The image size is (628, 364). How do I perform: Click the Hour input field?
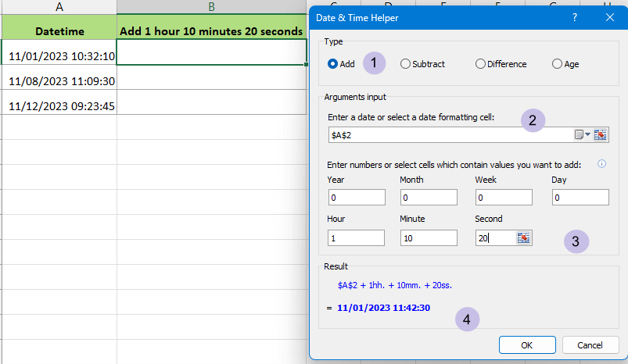(x=357, y=238)
